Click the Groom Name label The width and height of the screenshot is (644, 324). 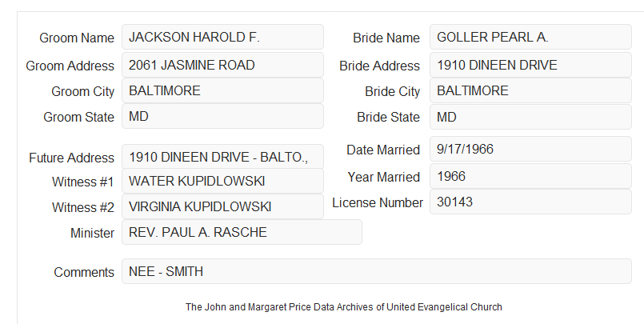point(77,38)
